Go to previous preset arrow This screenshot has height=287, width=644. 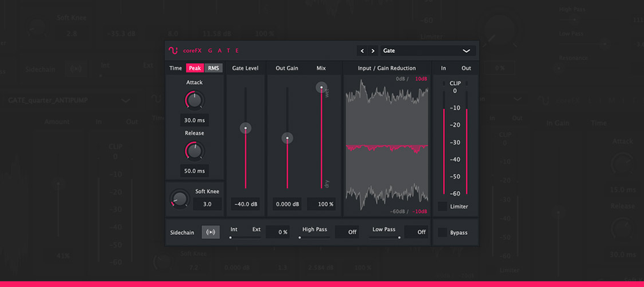[362, 51]
